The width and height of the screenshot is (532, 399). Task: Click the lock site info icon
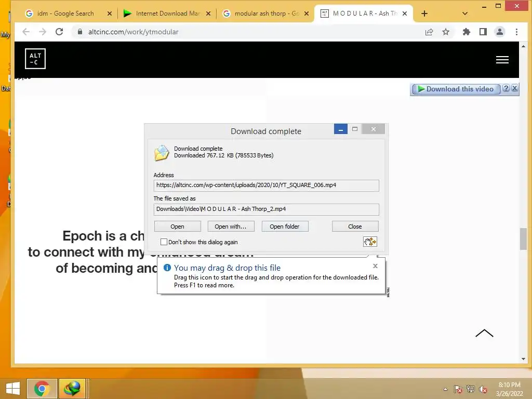(79, 32)
